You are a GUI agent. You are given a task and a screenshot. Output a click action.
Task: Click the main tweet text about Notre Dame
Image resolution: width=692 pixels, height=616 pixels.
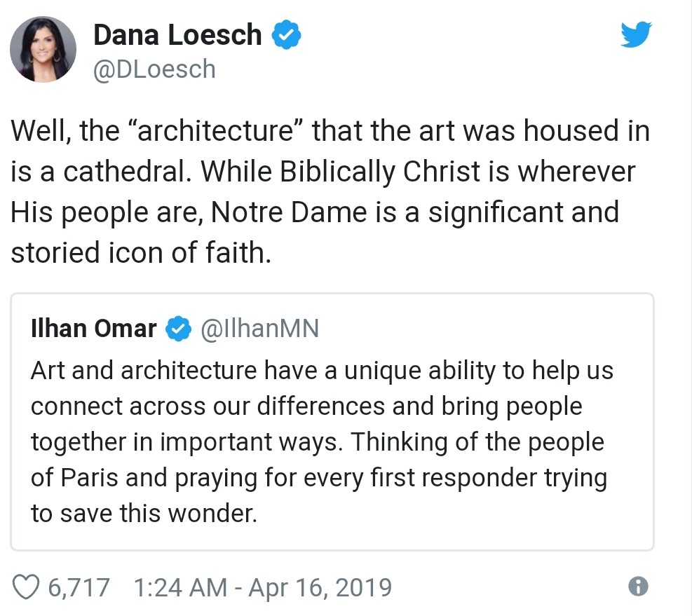[x=330, y=191]
